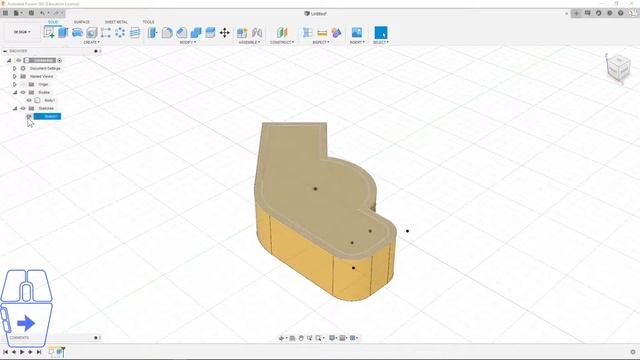The width and height of the screenshot is (640, 360).
Task: Select the Offset Face tool
Action: pos(210,33)
